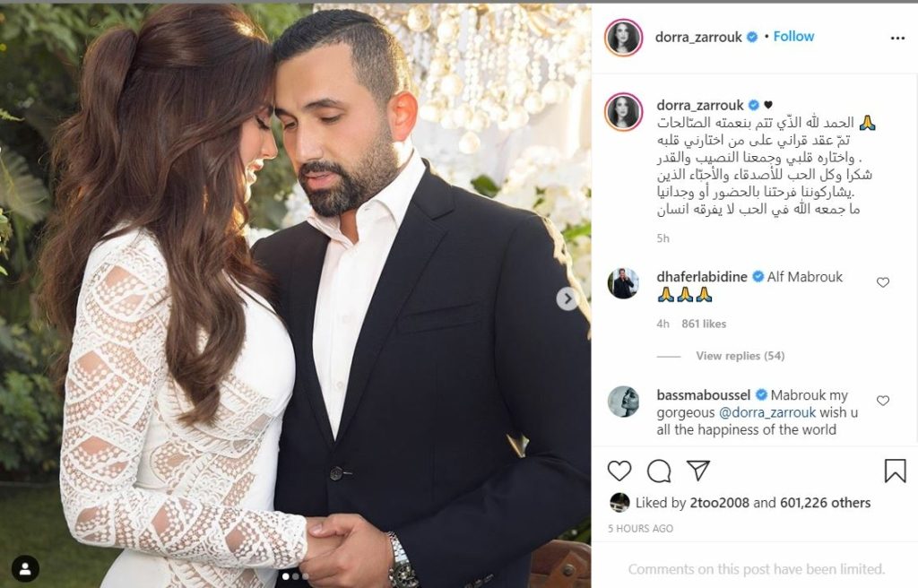Open dorra_zarrouk profile from header username
Image resolution: width=918 pixels, height=588 pixels.
point(698,37)
